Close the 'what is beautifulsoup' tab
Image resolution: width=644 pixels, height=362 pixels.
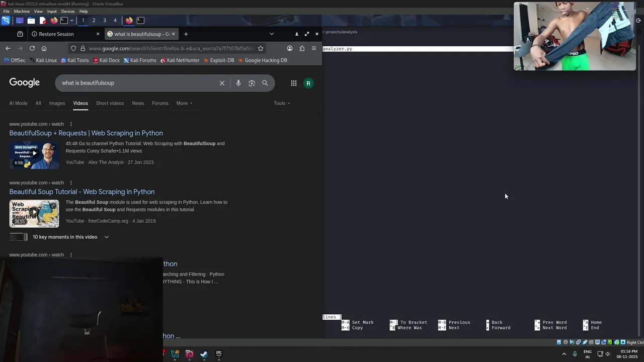(x=174, y=34)
